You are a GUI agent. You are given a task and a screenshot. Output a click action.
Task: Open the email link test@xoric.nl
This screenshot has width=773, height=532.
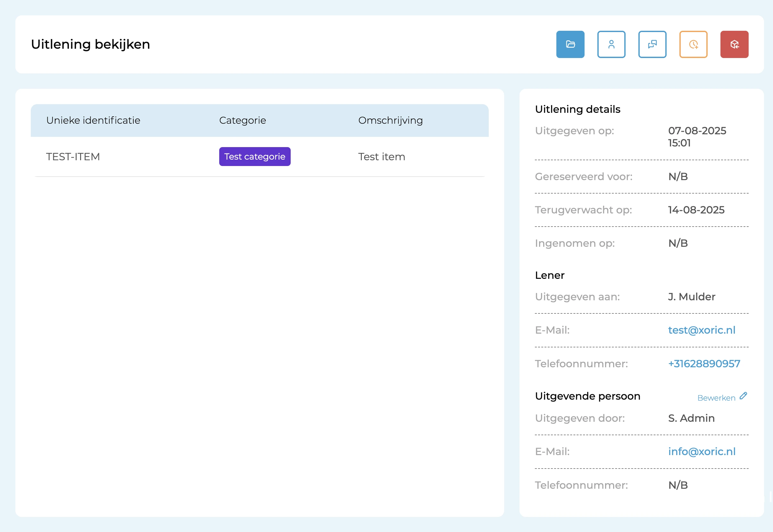pyautogui.click(x=702, y=330)
